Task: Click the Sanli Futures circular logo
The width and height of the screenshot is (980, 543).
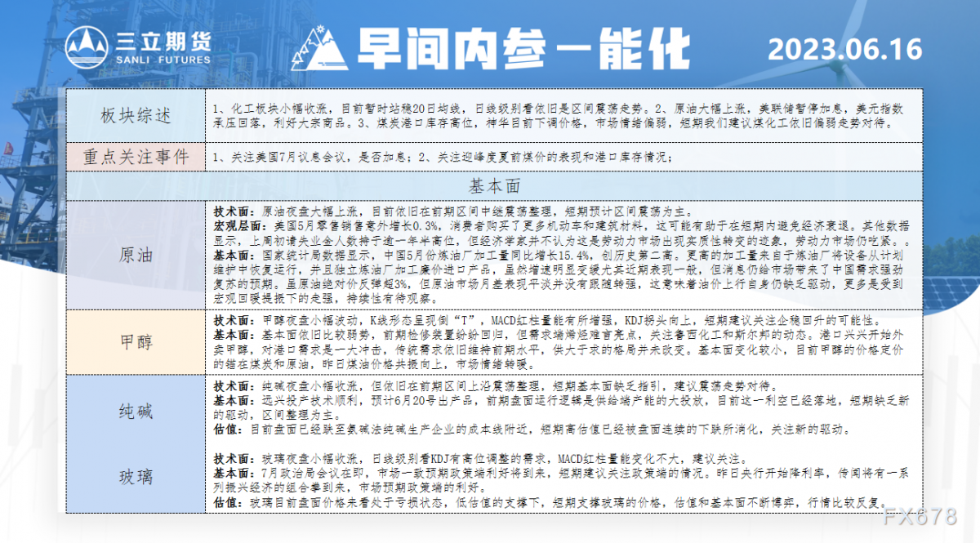Action: 88,47
